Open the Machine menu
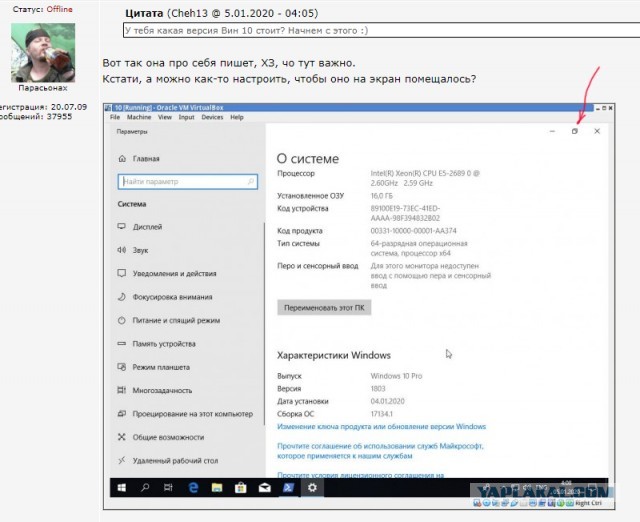Screen dimensions: 640x522 point(139,117)
